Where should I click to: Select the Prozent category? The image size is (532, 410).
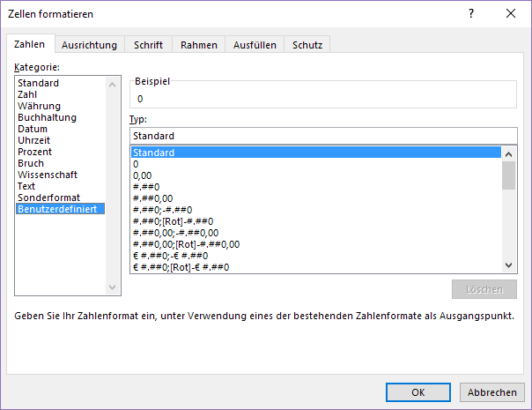35,152
